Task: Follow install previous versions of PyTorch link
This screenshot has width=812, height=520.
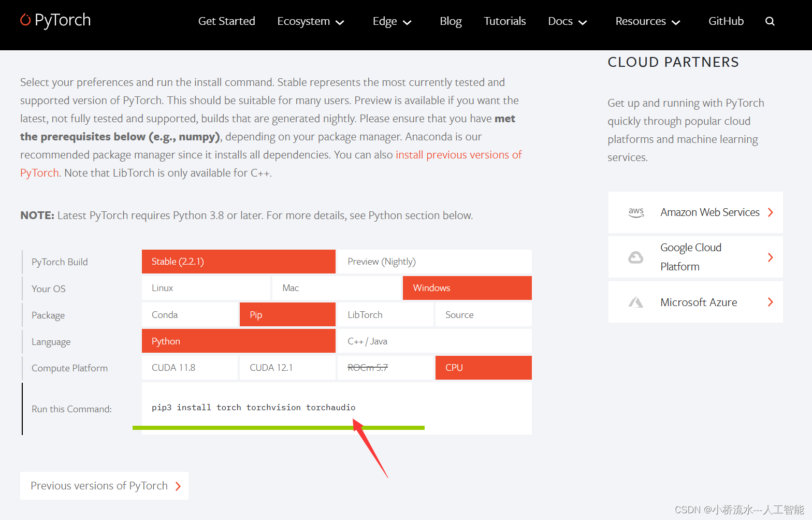Action: pos(459,155)
